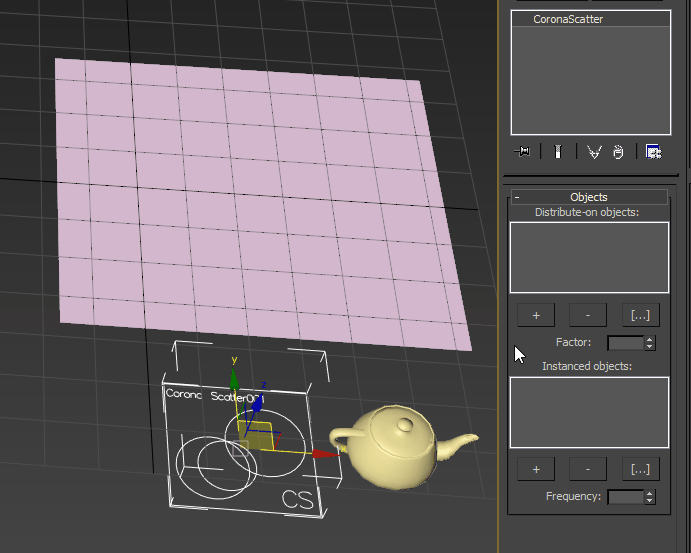This screenshot has height=553, width=691.
Task: Toggle Show End Result icon
Action: [558, 152]
